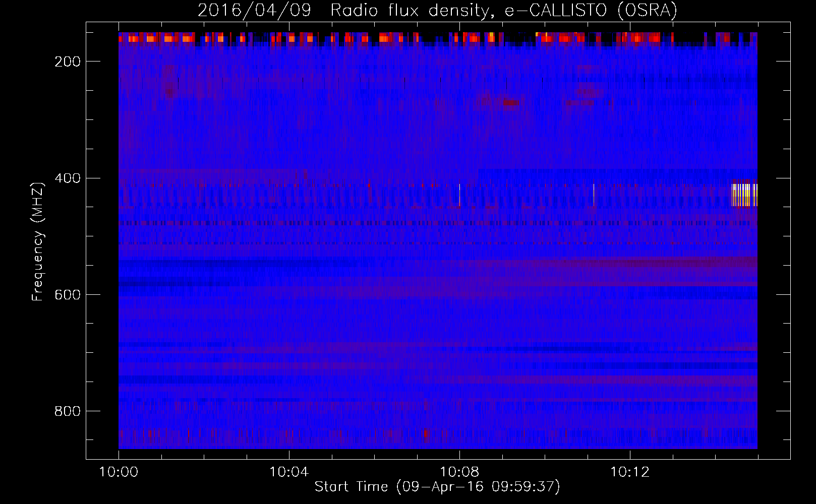The height and width of the screenshot is (504, 816).
Task: Click the bright yellow burst near 400 MHz
Action: click(744, 195)
